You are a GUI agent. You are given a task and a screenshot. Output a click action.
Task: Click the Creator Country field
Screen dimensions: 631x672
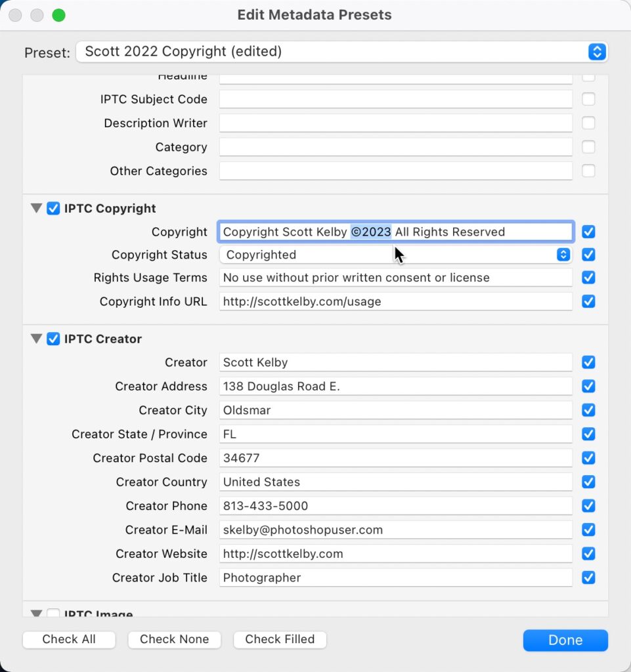[396, 482]
